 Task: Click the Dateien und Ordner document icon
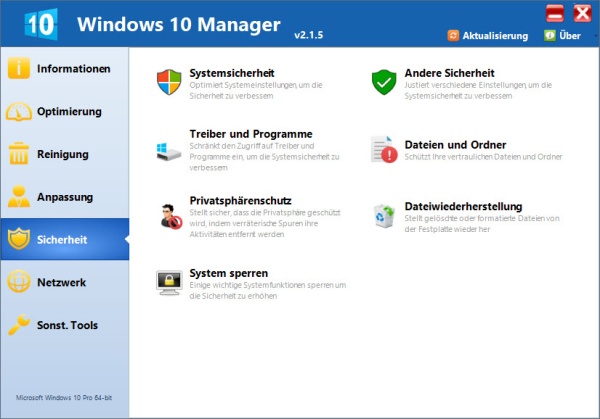point(384,149)
